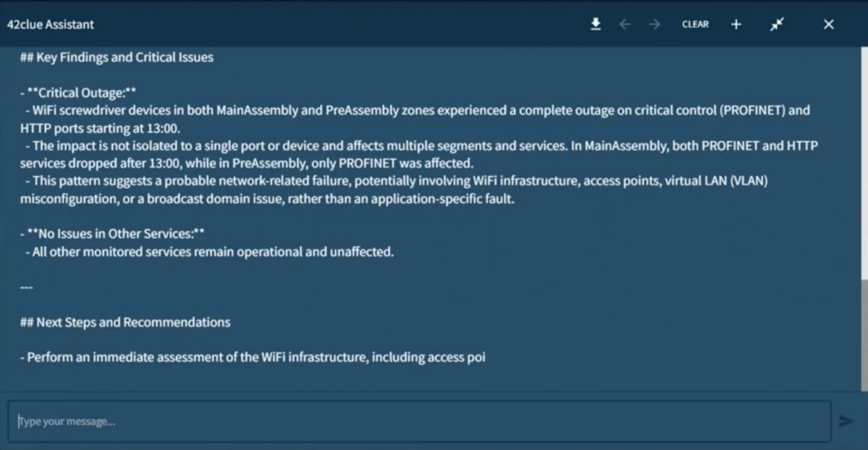The height and width of the screenshot is (450, 868).
Task: Go forward with the right arrow
Action: pos(654,24)
